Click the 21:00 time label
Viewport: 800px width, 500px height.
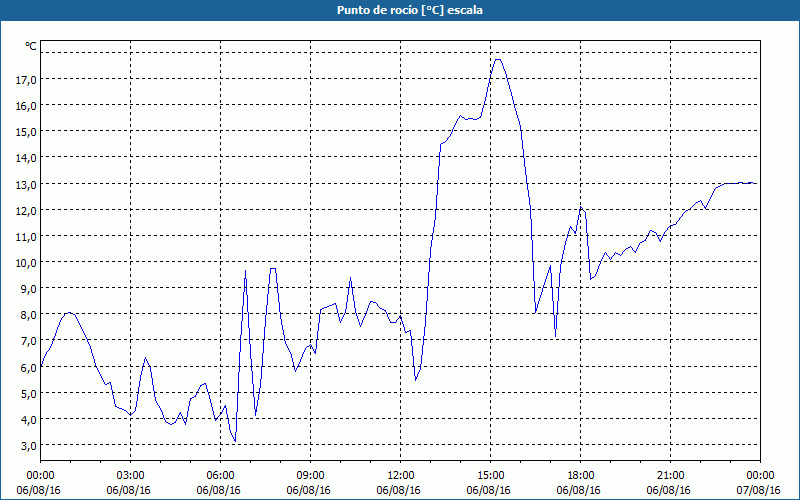pos(670,476)
